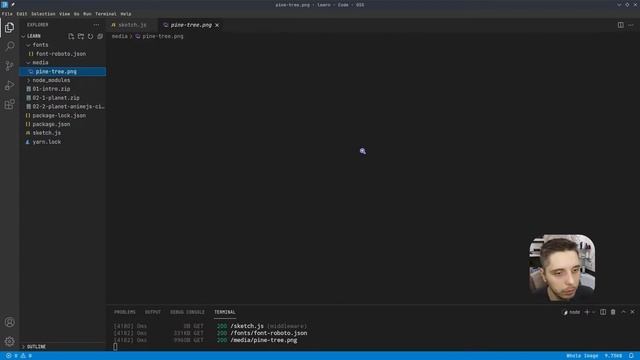
Task: Open the Selection menu
Action: 43,14
